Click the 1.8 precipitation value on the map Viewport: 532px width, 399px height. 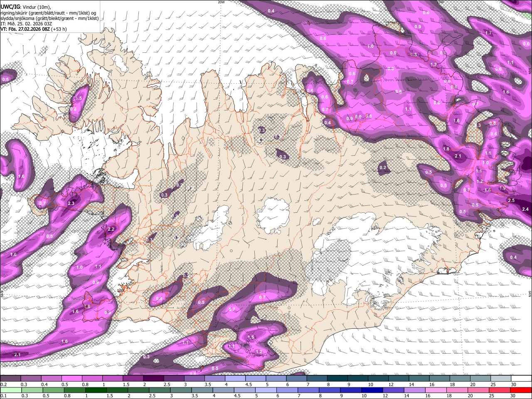[446, 149]
